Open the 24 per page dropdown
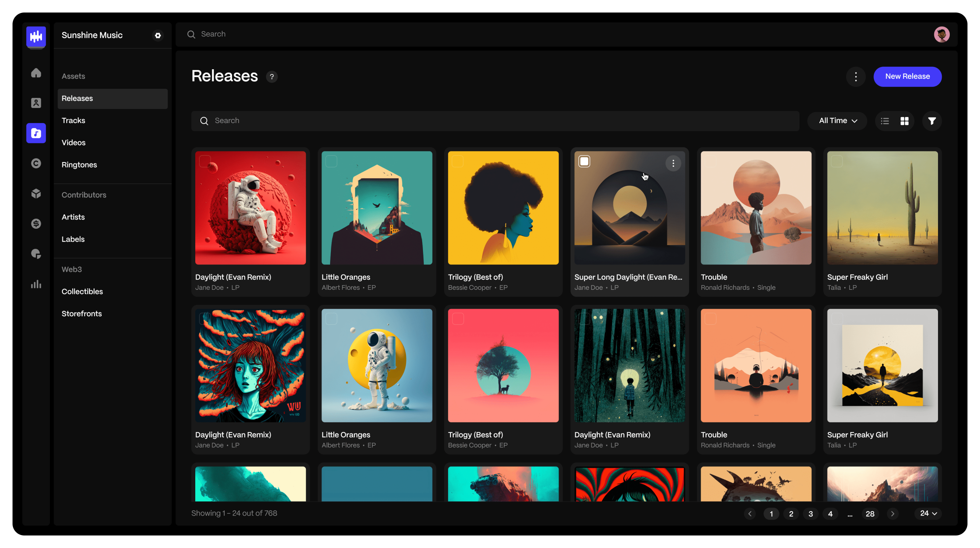 pyautogui.click(x=928, y=513)
